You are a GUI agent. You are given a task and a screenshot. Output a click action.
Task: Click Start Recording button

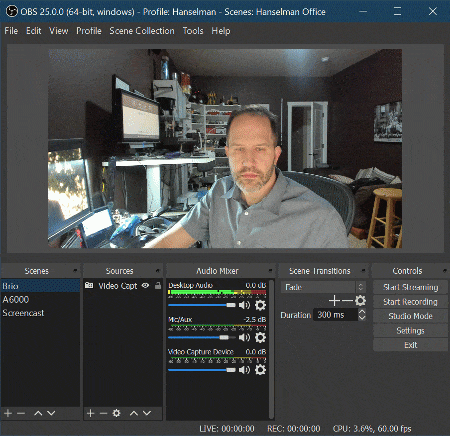click(410, 302)
